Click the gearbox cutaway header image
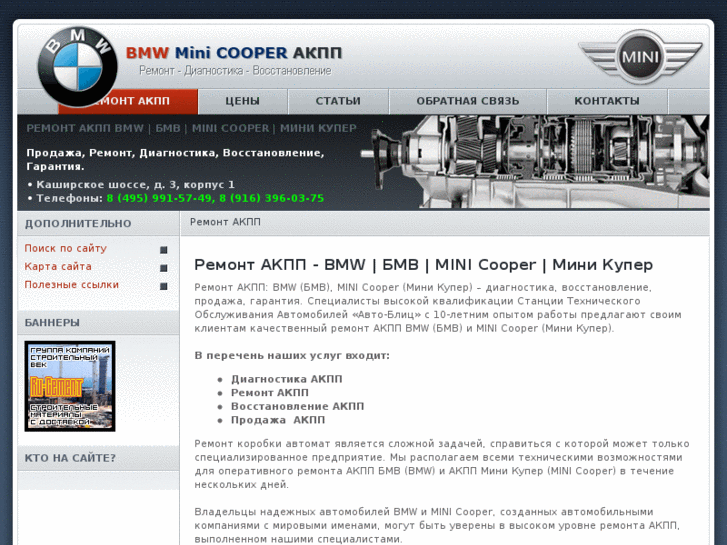The width and height of the screenshot is (727, 545). pyautogui.click(x=536, y=161)
